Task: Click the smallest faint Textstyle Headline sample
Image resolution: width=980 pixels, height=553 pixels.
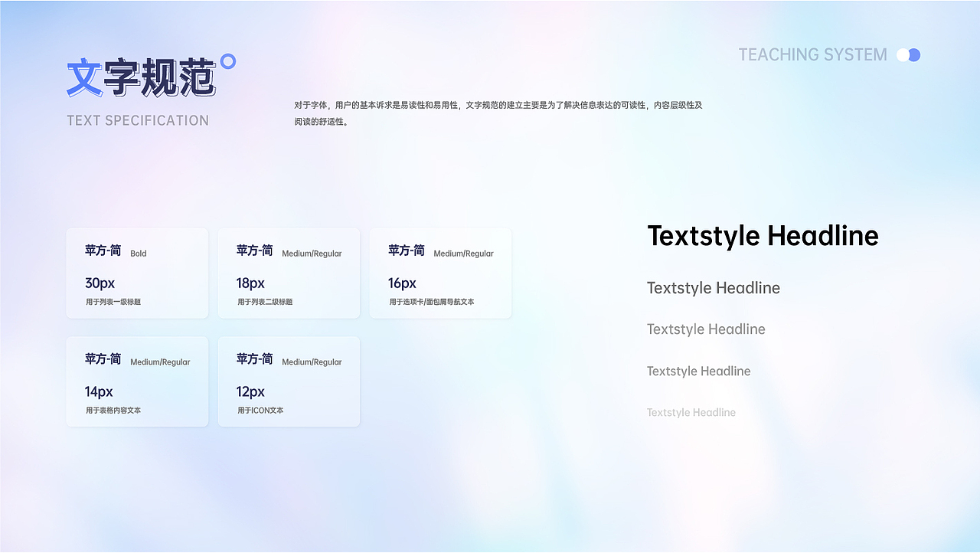Action: [691, 413]
